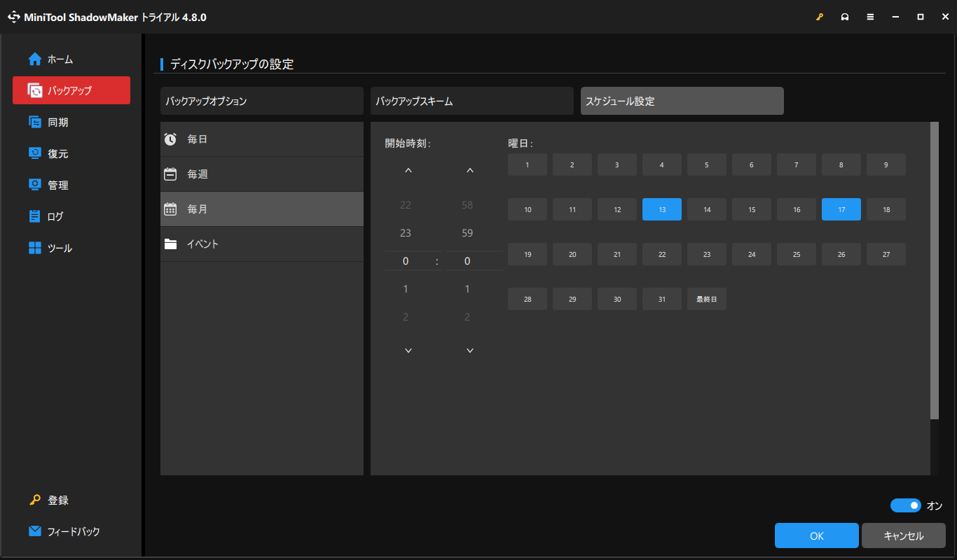The height and width of the screenshot is (560, 957).
Task: Pick hour 22 in time spinner
Action: pyautogui.click(x=406, y=205)
